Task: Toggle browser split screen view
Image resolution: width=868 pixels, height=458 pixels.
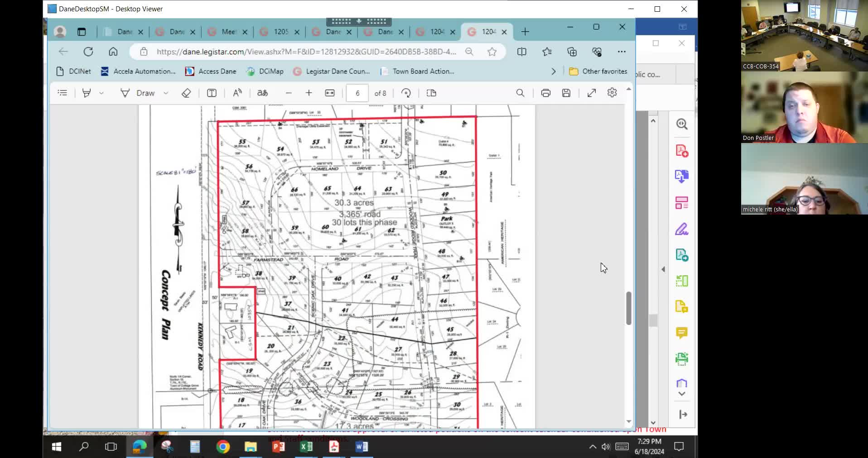Action: (522, 52)
